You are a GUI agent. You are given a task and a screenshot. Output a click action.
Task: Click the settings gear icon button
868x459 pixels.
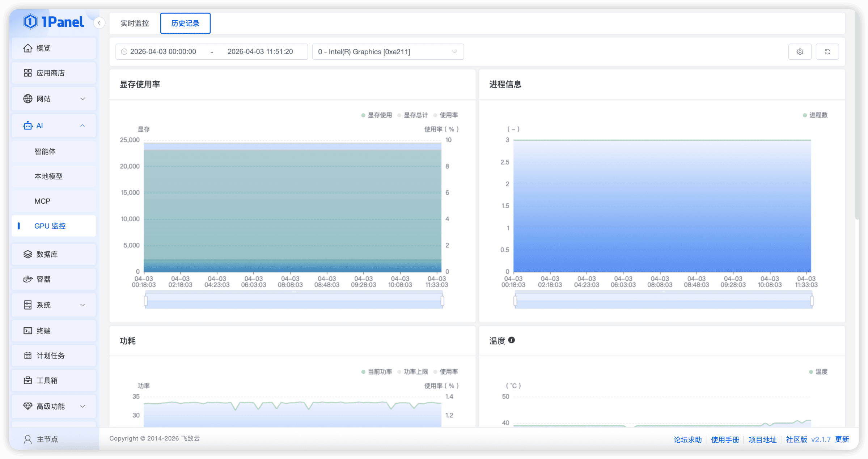[800, 52]
